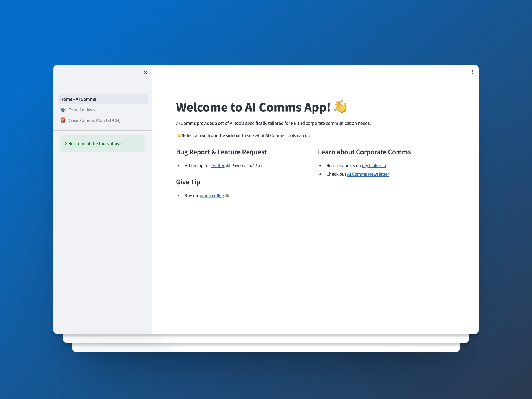Click the waving hand emoji in the title
The height and width of the screenshot is (399, 532).
(x=340, y=107)
